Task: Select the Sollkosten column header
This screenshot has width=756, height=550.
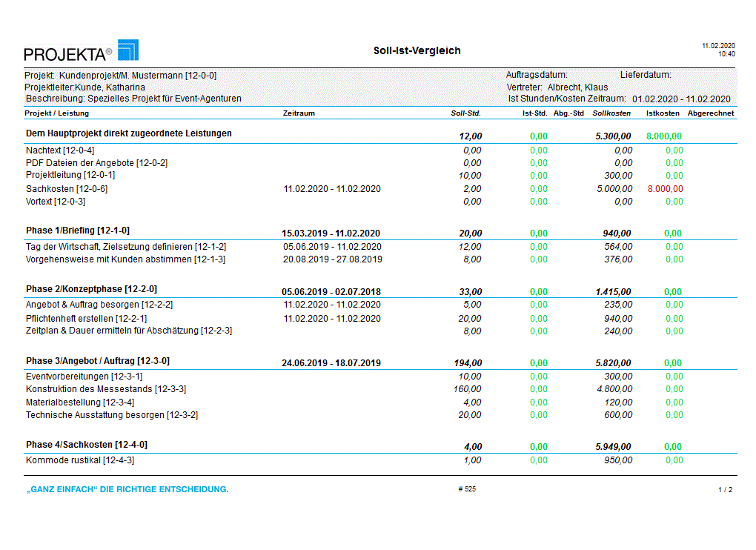Action: coord(611,113)
